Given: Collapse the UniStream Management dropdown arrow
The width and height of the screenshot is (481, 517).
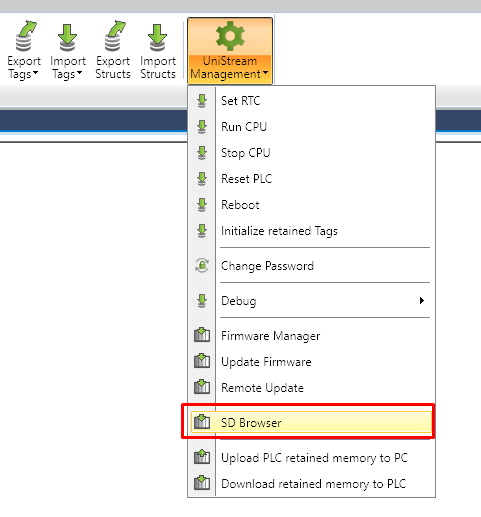Looking at the screenshot, I should (x=265, y=72).
